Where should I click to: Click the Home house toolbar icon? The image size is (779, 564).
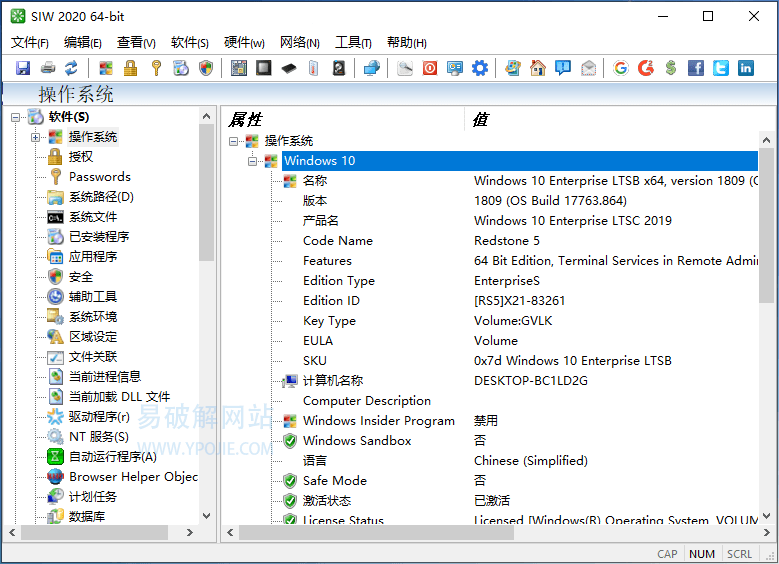click(x=538, y=68)
